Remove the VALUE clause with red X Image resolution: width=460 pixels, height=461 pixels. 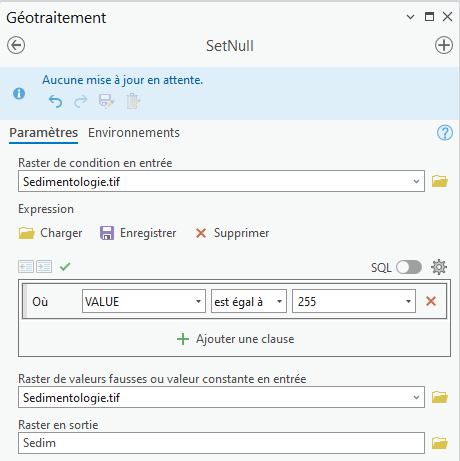pos(431,301)
